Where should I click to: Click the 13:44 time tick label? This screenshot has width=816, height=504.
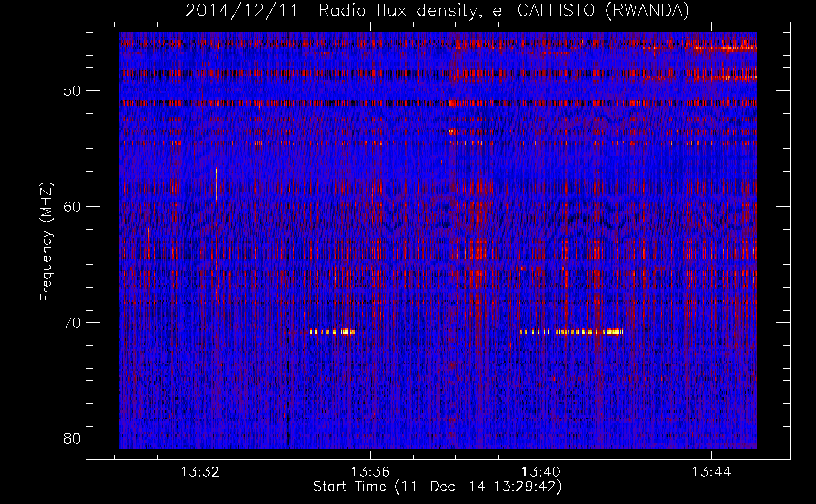[x=712, y=472]
